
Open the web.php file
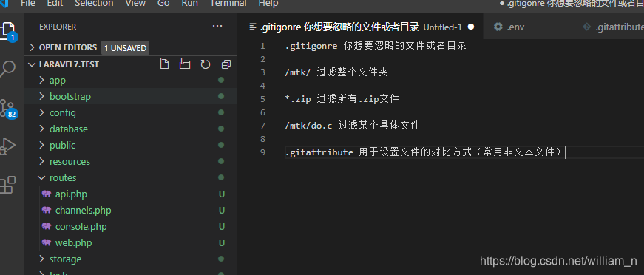tap(73, 243)
